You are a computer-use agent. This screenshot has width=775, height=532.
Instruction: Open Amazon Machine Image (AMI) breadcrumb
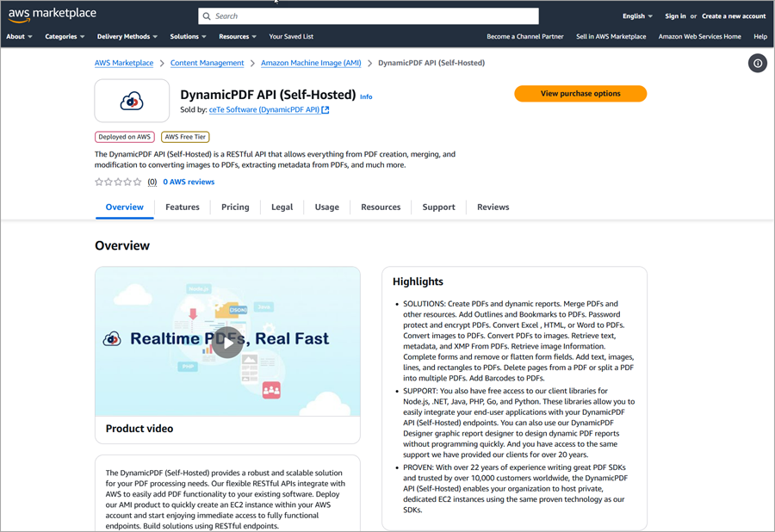click(x=311, y=63)
